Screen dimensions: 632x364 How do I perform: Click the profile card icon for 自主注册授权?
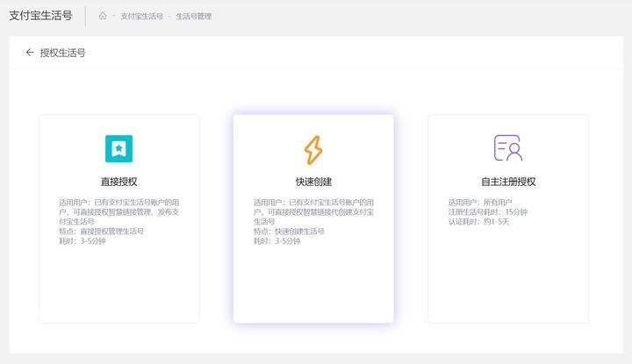point(508,147)
